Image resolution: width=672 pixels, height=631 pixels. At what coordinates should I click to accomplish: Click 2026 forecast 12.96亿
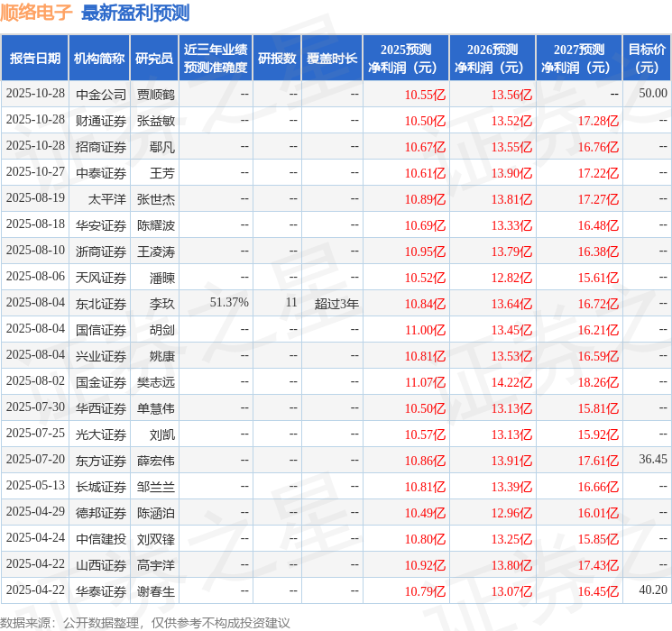511,513
